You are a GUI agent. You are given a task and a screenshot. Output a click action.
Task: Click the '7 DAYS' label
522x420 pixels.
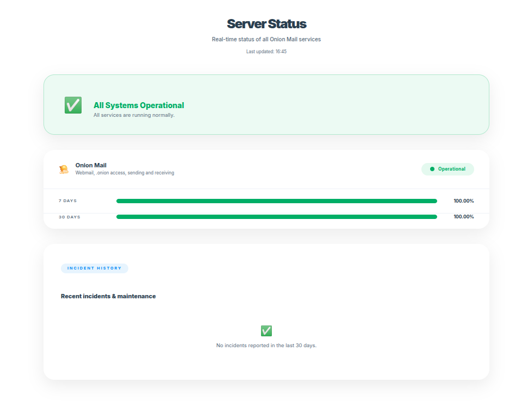67,201
